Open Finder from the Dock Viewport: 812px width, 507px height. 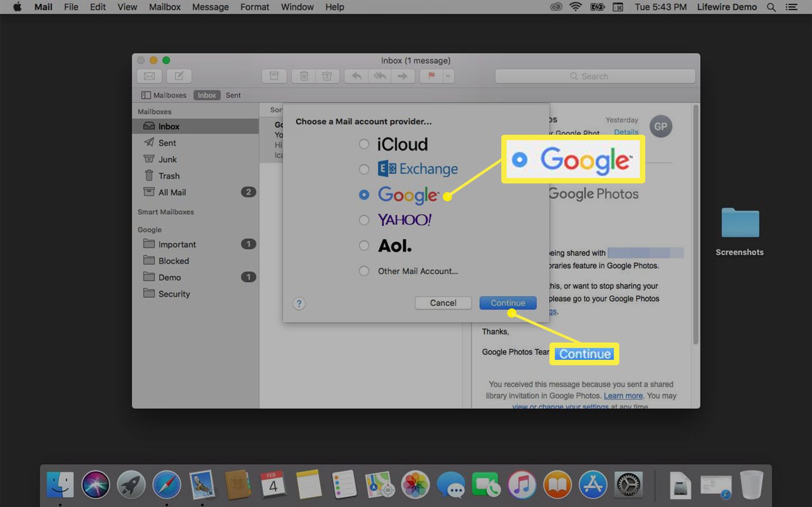(60, 484)
